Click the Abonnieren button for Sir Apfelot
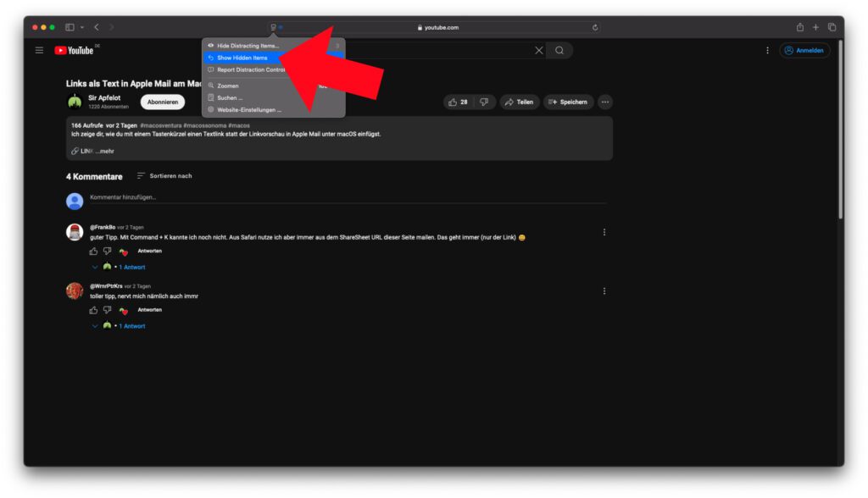The height and width of the screenshot is (498, 868). pos(163,101)
